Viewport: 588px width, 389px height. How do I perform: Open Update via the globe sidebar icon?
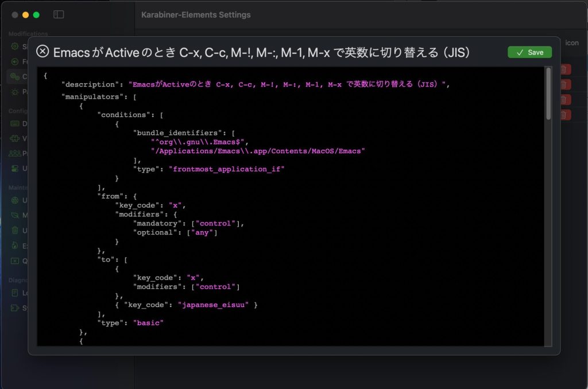(x=14, y=200)
